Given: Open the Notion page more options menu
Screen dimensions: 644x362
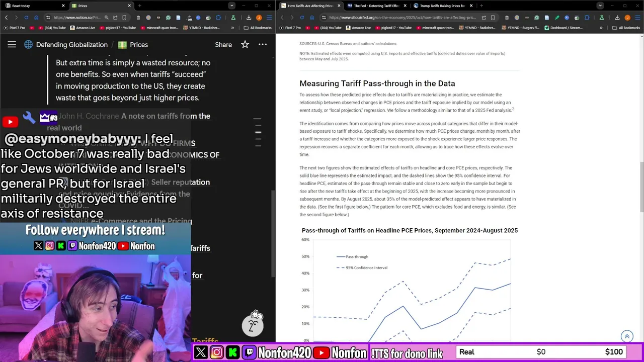Looking at the screenshot, I should coord(263,45).
